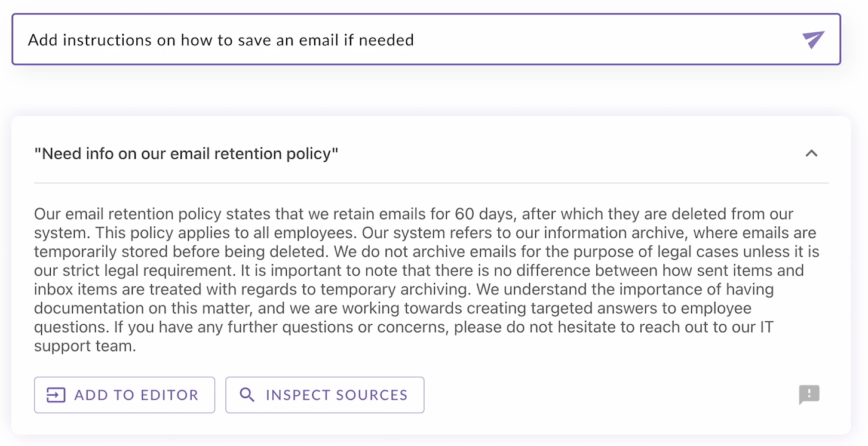Click "strict legal requirement" in the answer

click(133, 270)
